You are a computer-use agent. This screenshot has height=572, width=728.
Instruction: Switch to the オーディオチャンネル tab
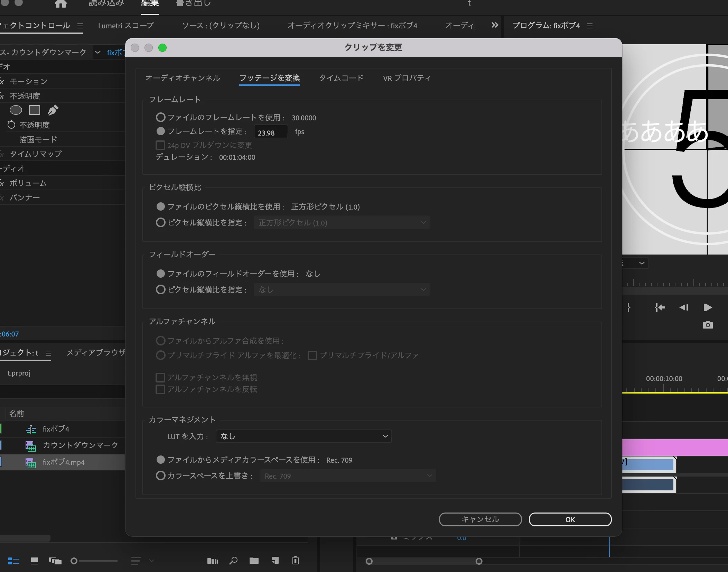[183, 78]
